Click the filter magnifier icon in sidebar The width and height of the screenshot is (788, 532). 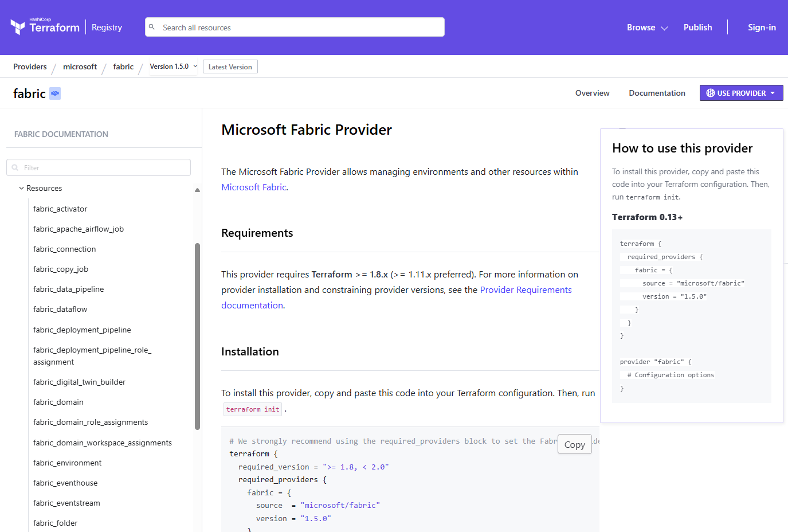(x=15, y=168)
